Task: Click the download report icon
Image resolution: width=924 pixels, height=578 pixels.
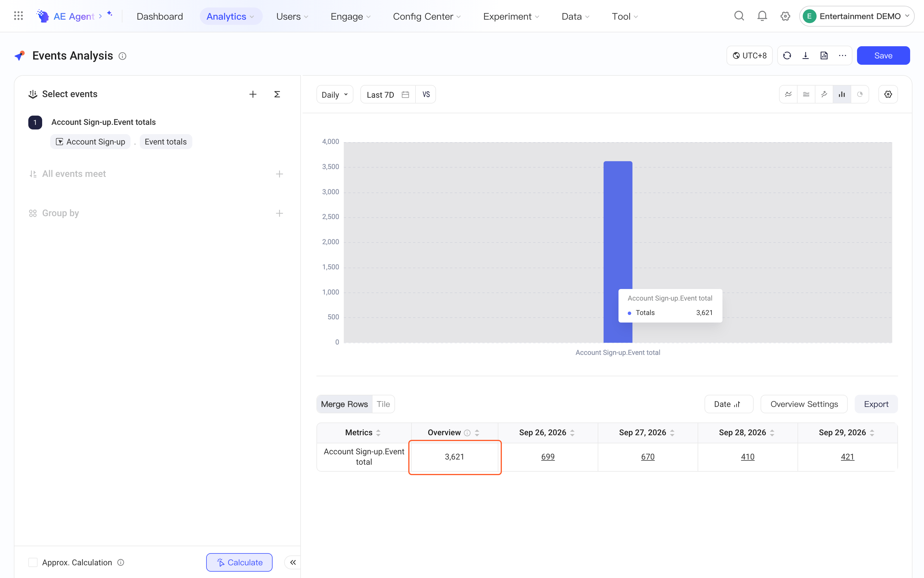Action: [806, 56]
